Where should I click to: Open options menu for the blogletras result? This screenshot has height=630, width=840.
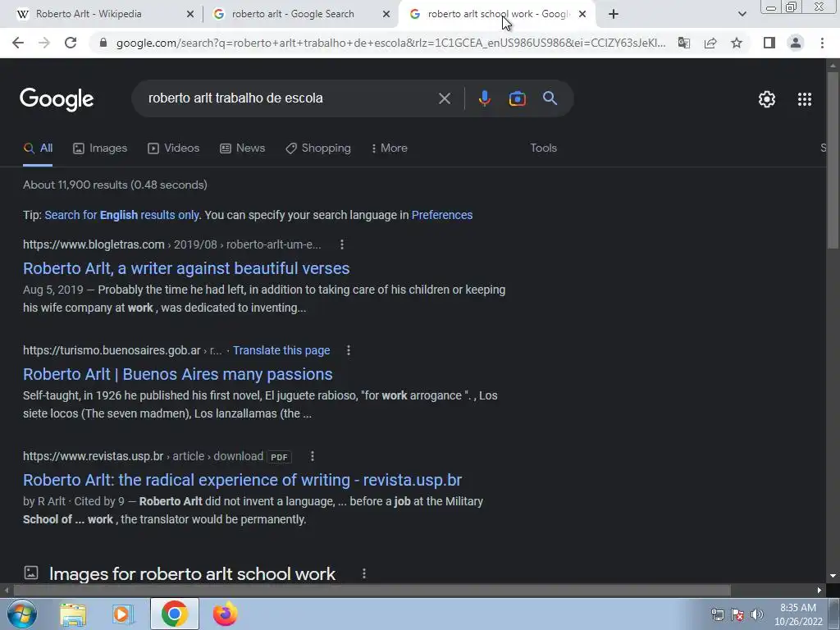click(x=342, y=244)
